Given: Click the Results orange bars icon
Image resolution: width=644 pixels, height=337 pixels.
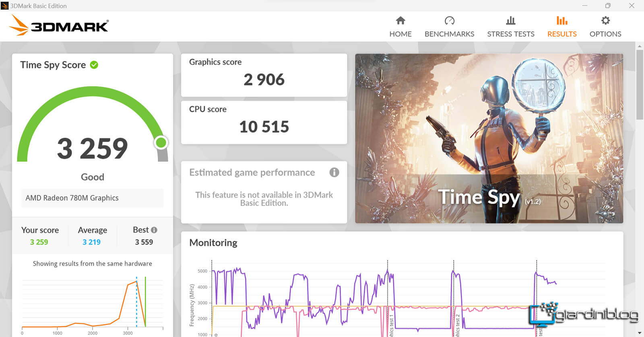Looking at the screenshot, I should tap(562, 21).
